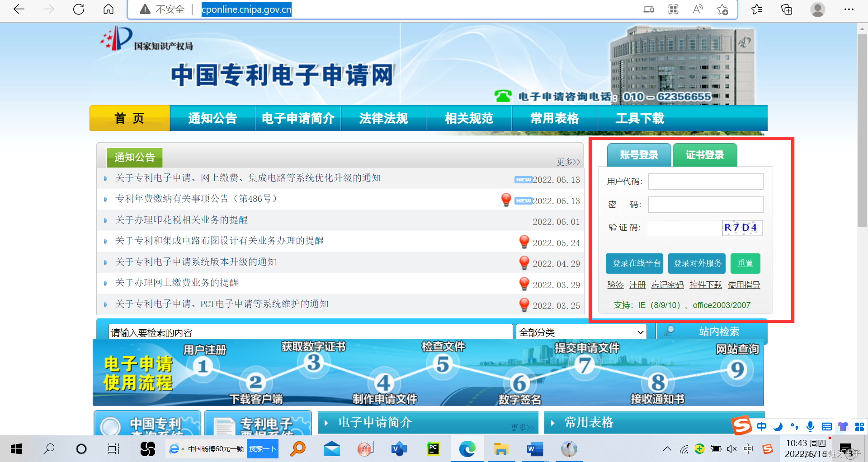Image resolution: width=868 pixels, height=462 pixels.
Task: Click the 站内检索 search button
Action: click(712, 331)
